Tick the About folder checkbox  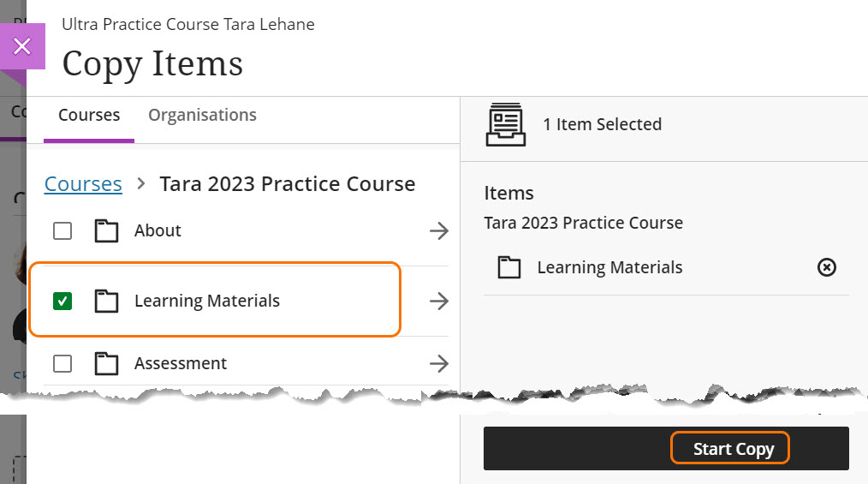(x=62, y=230)
